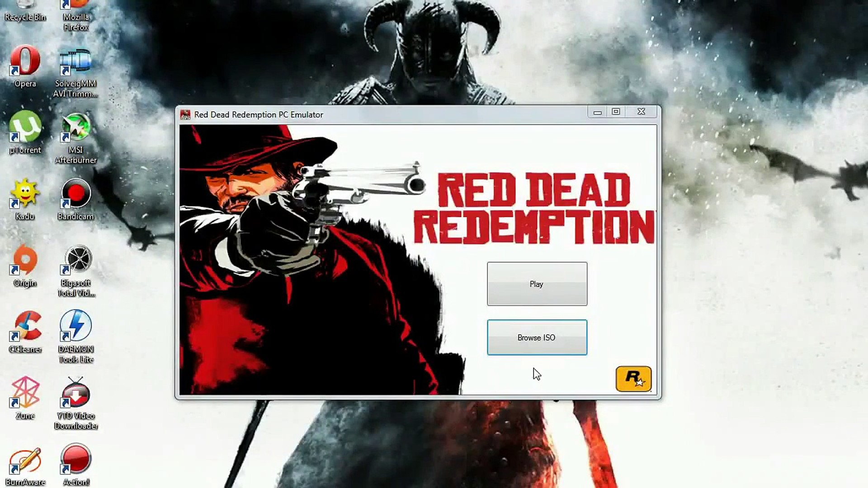Image resolution: width=868 pixels, height=488 pixels.
Task: Open Bigasoft Total Video shortcut
Action: click(x=76, y=261)
